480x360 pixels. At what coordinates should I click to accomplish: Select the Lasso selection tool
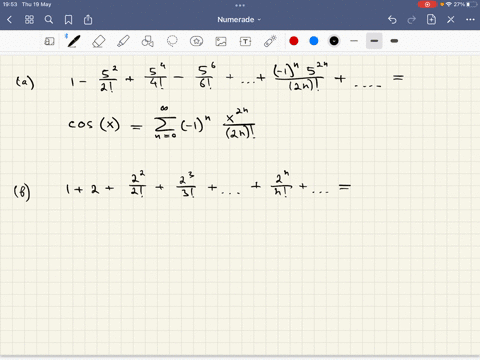172,41
